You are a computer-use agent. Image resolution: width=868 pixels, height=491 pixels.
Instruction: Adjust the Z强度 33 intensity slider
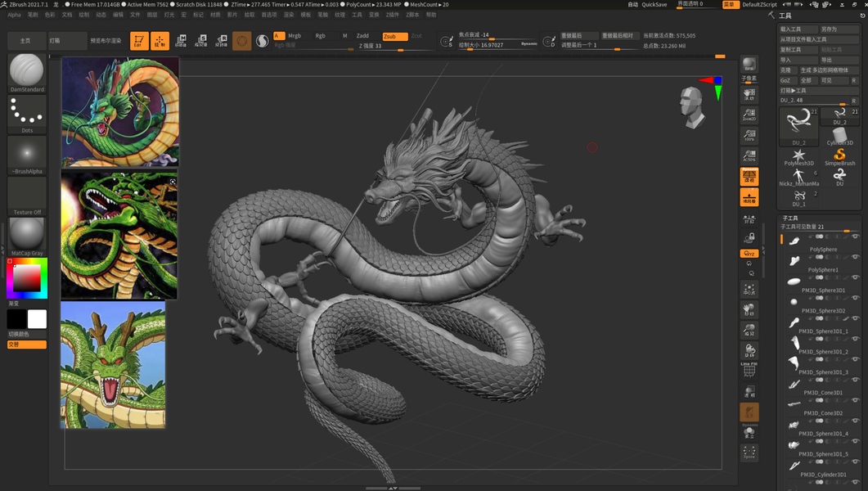pyautogui.click(x=395, y=46)
